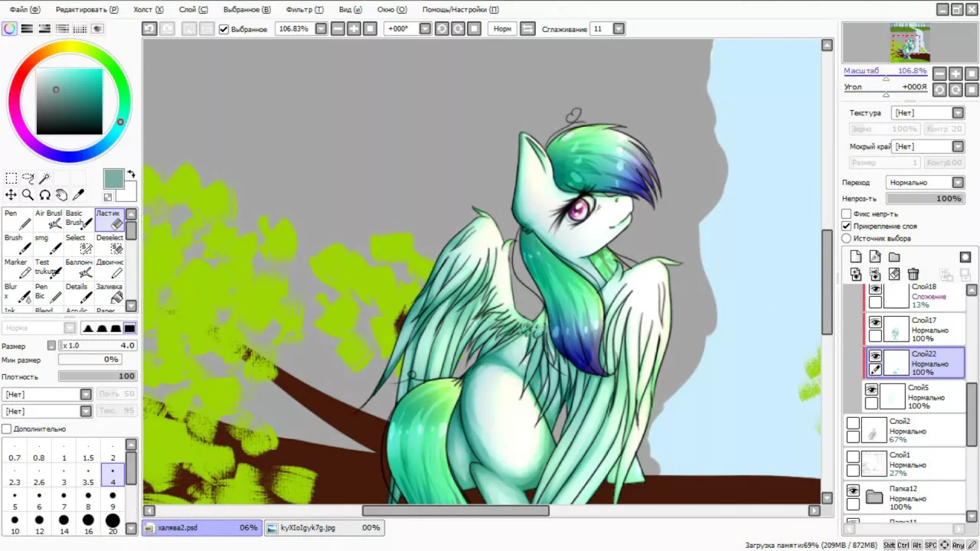Viewport: 980px width, 551px height.
Task: Zoom out with the minus button in toolbar
Action: pos(338,29)
